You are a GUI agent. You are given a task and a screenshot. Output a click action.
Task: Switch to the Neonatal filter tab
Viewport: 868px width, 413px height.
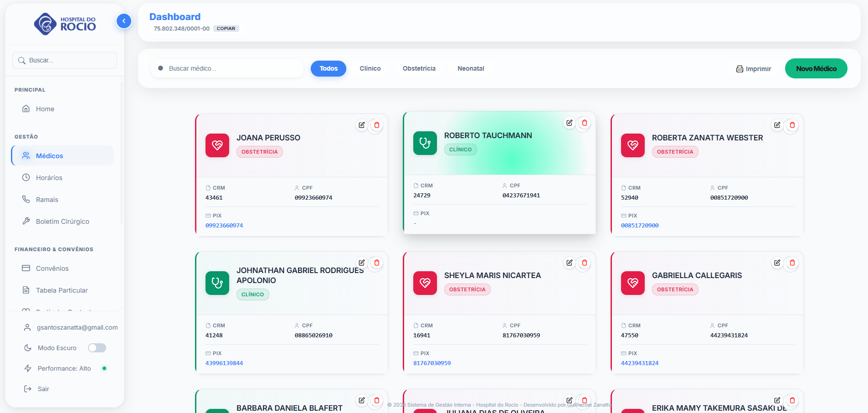470,68
